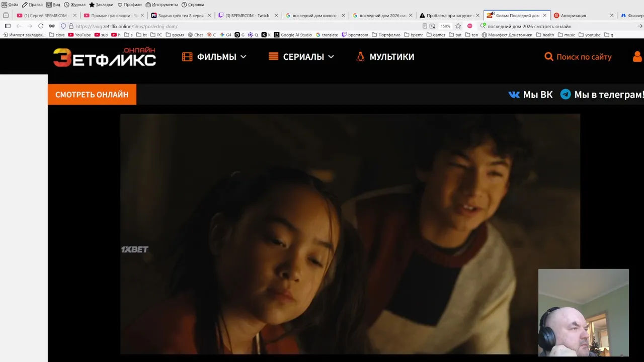
Task: Go forward with the forward arrow
Action: (x=30, y=26)
